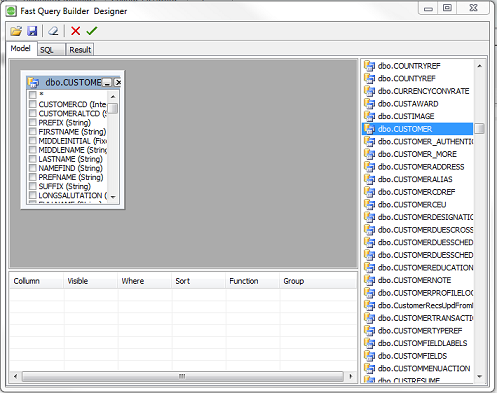The width and height of the screenshot is (497, 393).
Task: Click the dbo.CUSTOMMENUACTION table icon
Action: click(x=369, y=368)
